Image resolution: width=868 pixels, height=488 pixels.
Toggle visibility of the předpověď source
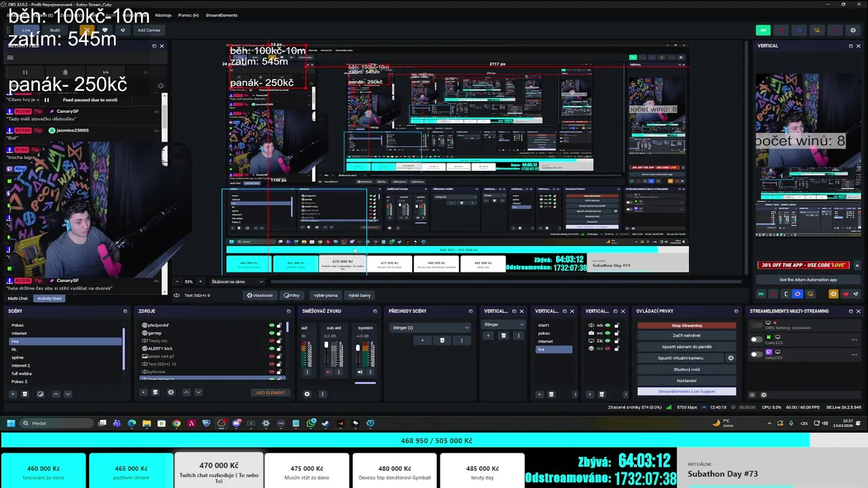[x=272, y=325]
